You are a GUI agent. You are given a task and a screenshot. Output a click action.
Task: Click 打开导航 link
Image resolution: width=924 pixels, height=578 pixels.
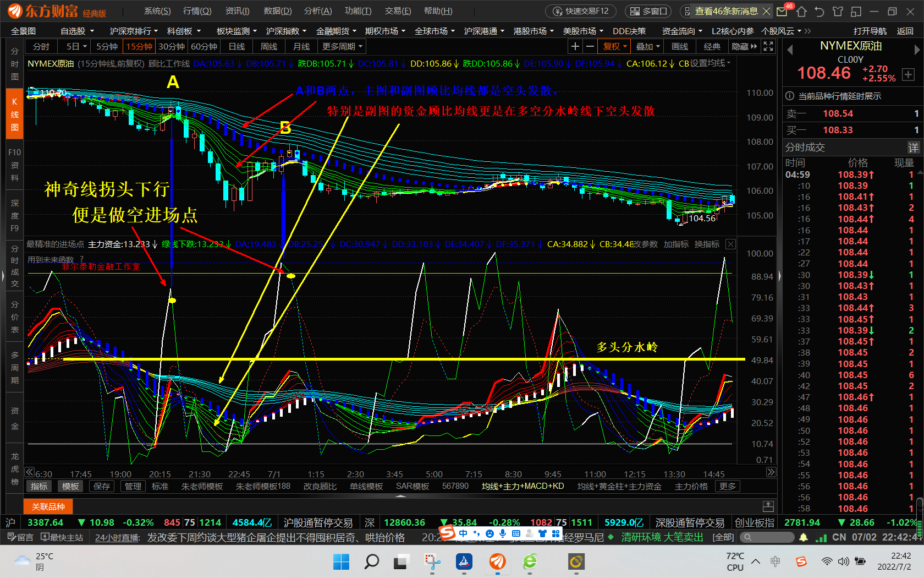pyautogui.click(x=870, y=31)
